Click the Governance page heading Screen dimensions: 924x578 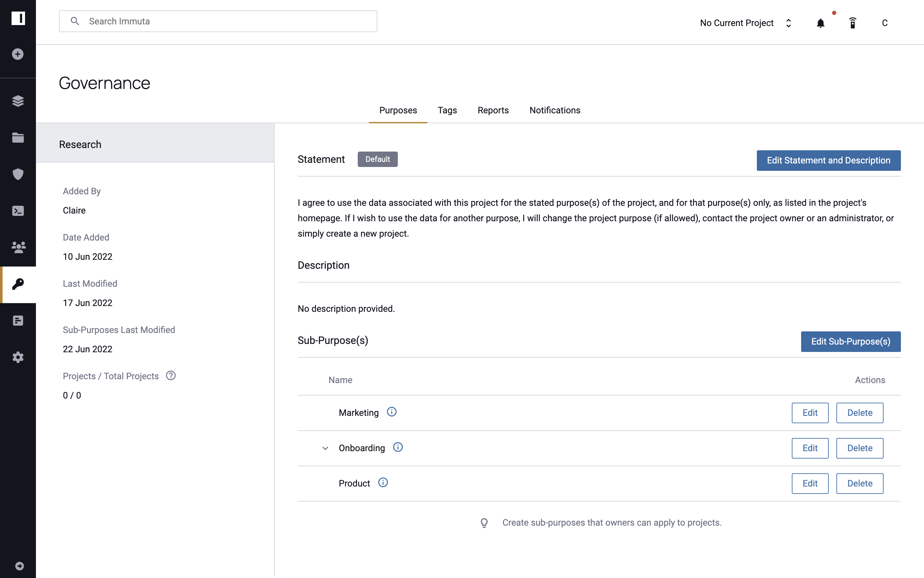[x=104, y=83]
